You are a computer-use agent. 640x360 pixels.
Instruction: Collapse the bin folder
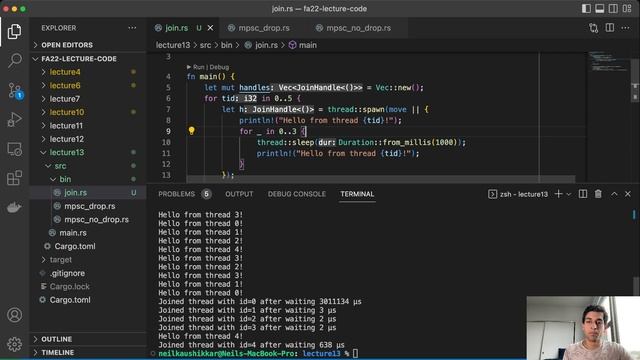[x=88, y=179]
